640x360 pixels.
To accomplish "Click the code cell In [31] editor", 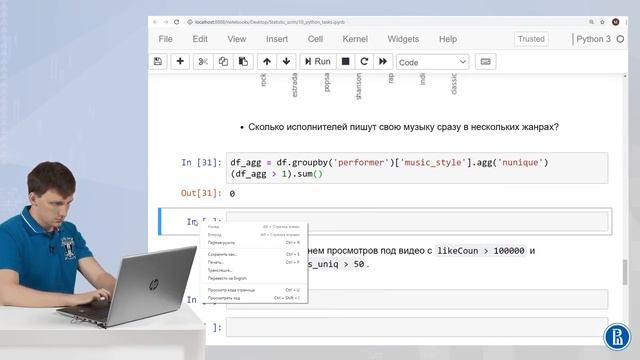I will coord(417,168).
